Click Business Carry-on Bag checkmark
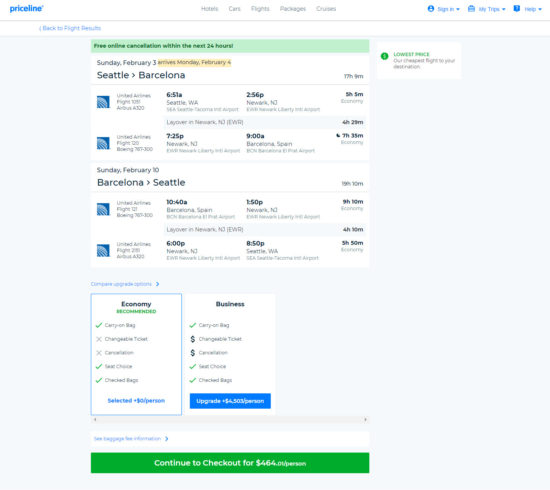 [193, 325]
